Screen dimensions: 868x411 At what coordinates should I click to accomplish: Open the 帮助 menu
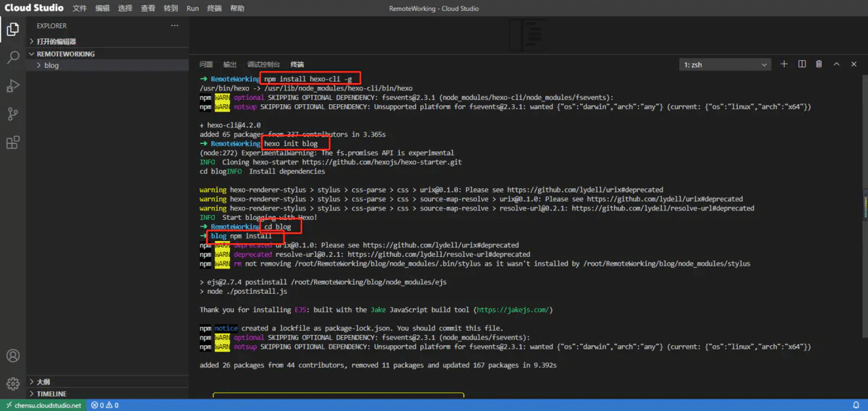pyautogui.click(x=237, y=9)
